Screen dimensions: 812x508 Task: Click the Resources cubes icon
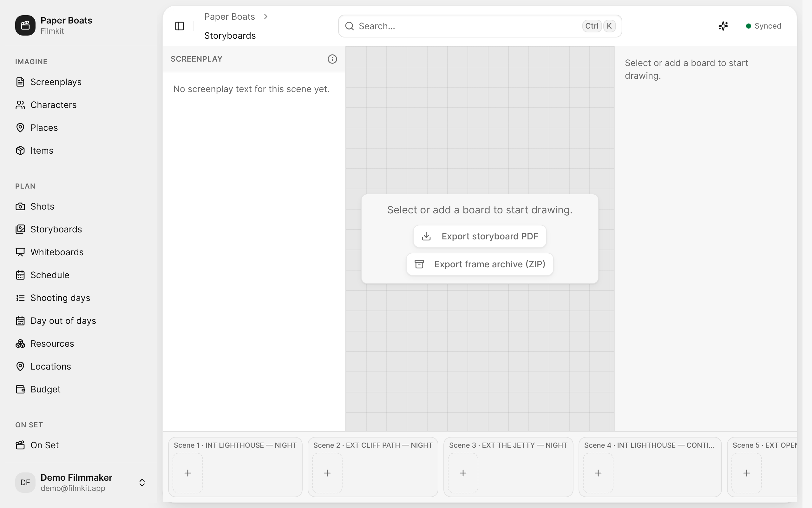coord(20,343)
